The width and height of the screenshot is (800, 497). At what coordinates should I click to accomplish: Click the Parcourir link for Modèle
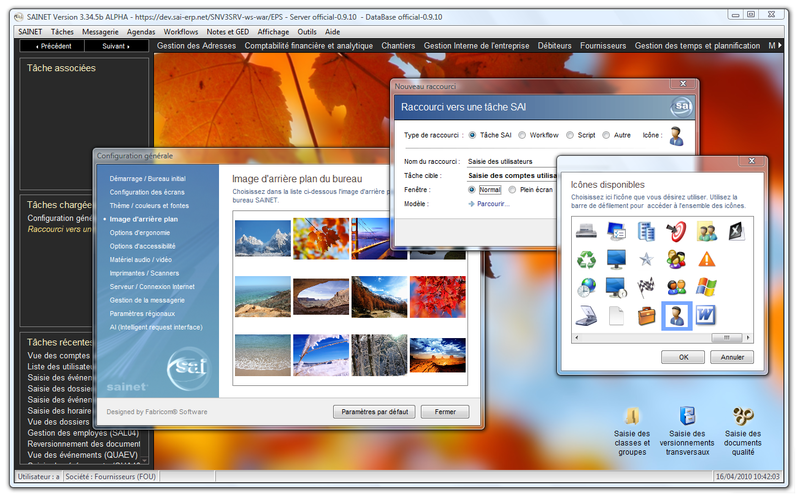[x=491, y=203]
